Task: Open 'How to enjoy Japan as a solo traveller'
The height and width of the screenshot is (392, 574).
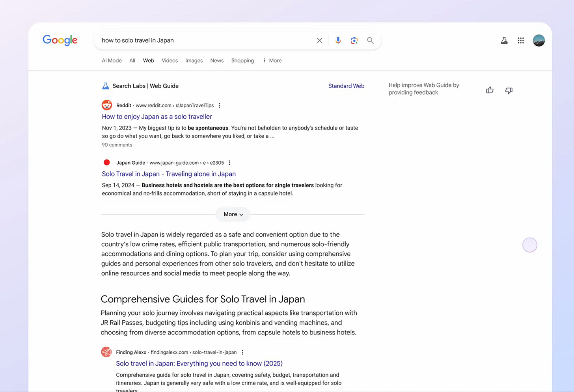Action: 157,117
